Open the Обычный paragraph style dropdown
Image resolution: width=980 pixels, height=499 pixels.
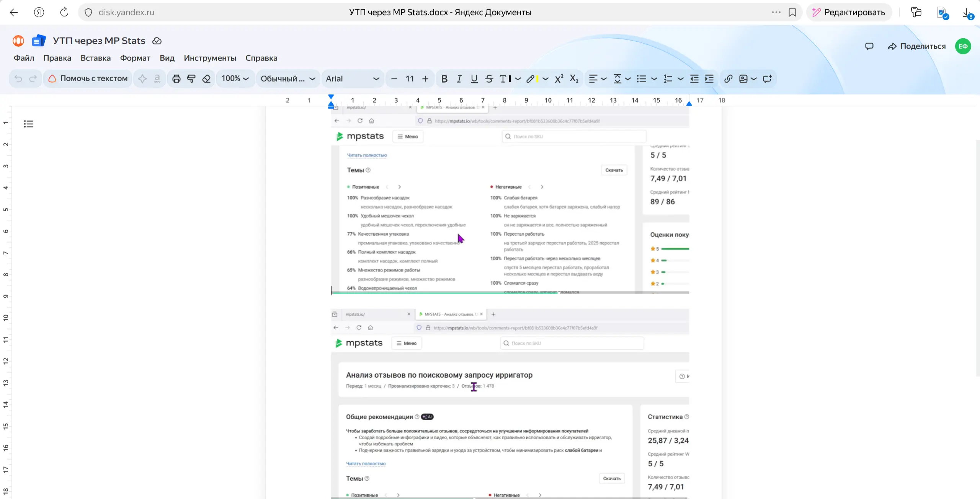(287, 79)
